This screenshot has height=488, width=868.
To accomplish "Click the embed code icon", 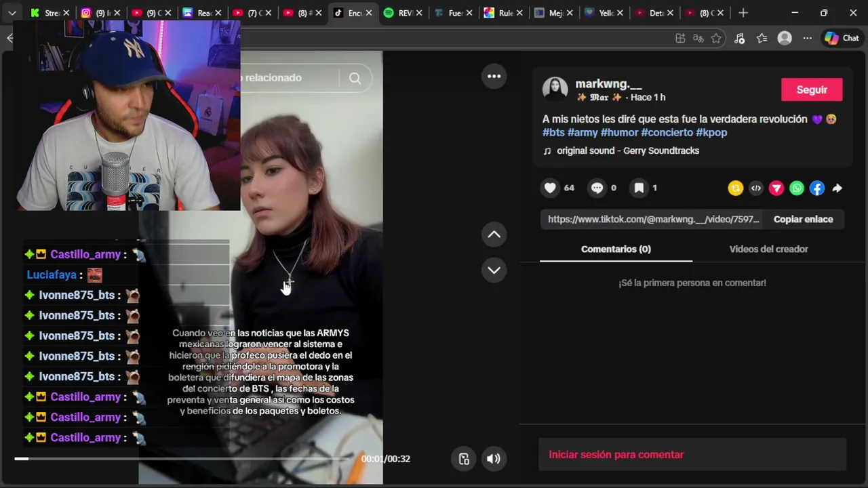I will tap(756, 188).
